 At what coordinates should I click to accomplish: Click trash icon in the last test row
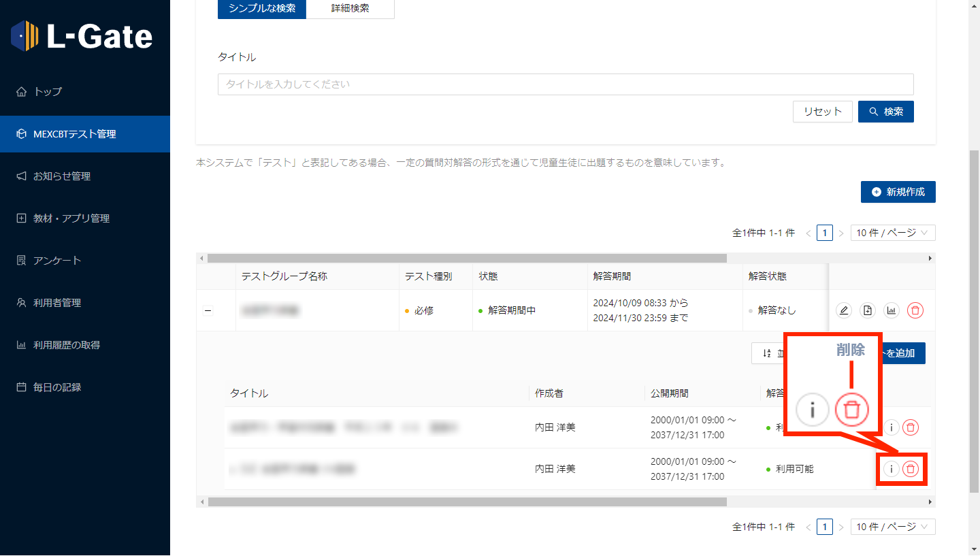(x=911, y=469)
